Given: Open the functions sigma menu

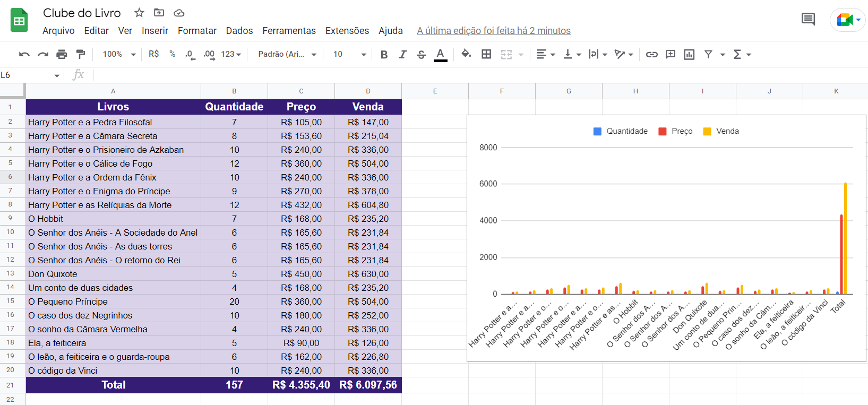Looking at the screenshot, I should 742,54.
